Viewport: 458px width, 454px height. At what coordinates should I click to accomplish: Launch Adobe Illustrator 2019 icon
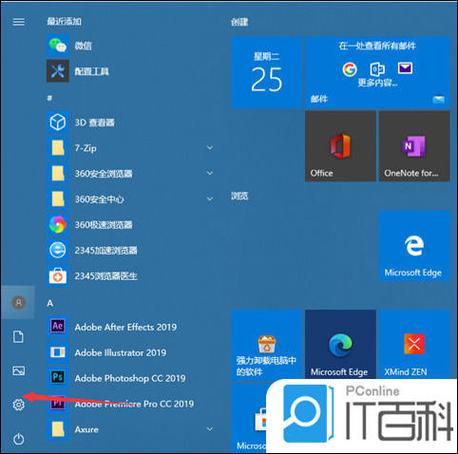(58, 352)
